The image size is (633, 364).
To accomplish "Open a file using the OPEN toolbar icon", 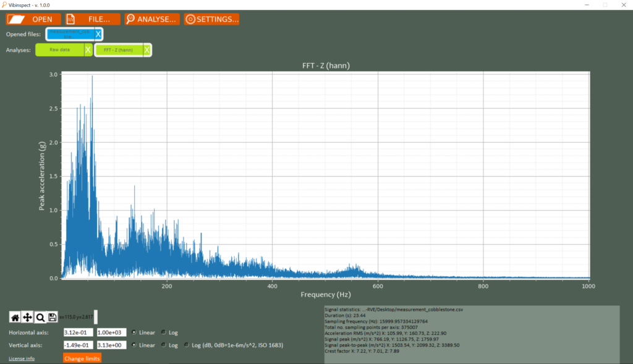I will (33, 19).
